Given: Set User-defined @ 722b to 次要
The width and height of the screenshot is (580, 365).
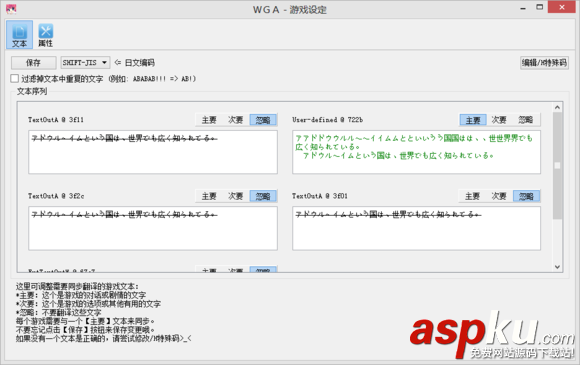Looking at the screenshot, I should (x=499, y=120).
